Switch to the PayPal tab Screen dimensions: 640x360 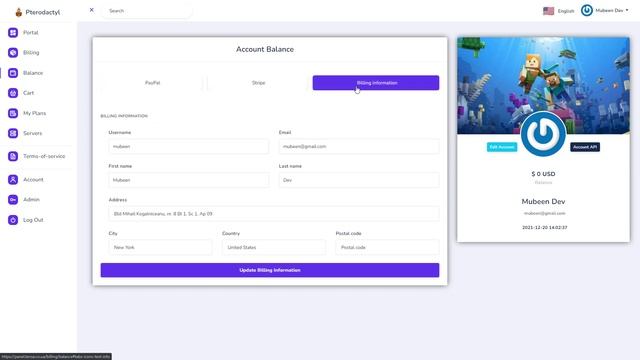coord(152,83)
